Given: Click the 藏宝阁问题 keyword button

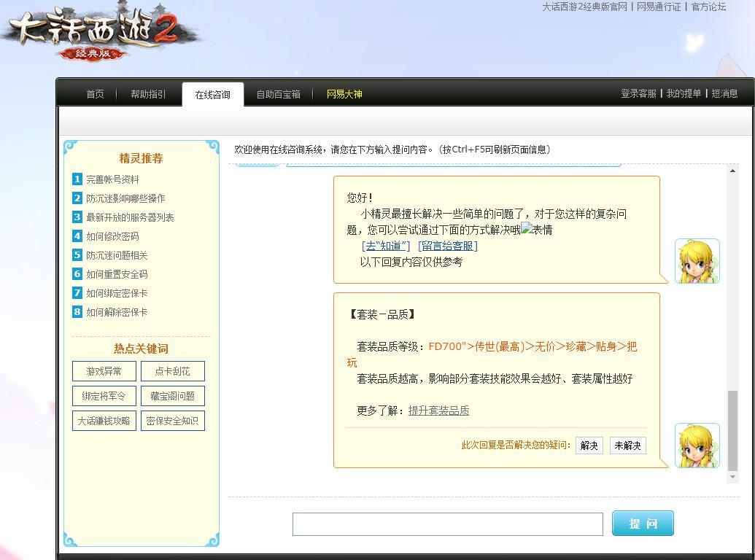Looking at the screenshot, I should (x=172, y=396).
